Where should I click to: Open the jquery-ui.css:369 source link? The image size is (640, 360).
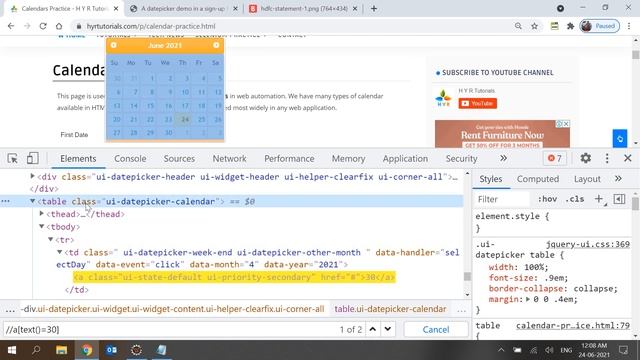click(x=588, y=244)
